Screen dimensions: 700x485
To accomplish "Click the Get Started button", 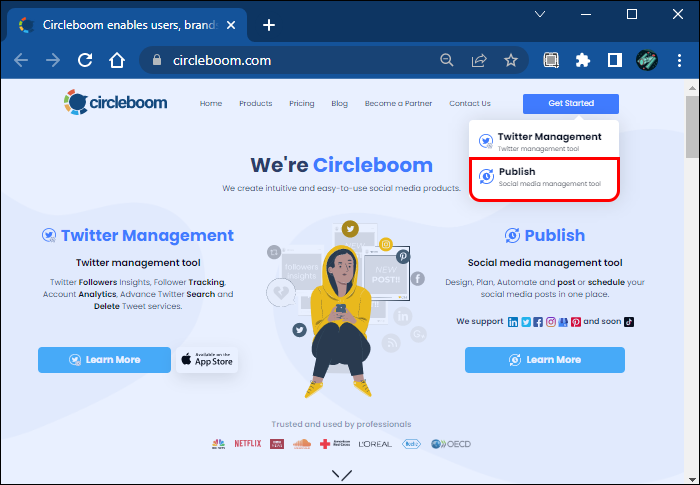I will 571,104.
